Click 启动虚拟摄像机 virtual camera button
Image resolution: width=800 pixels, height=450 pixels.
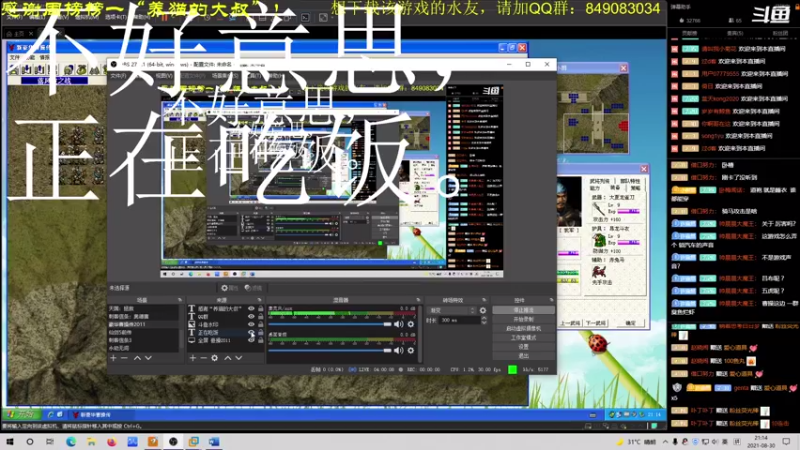tap(523, 328)
